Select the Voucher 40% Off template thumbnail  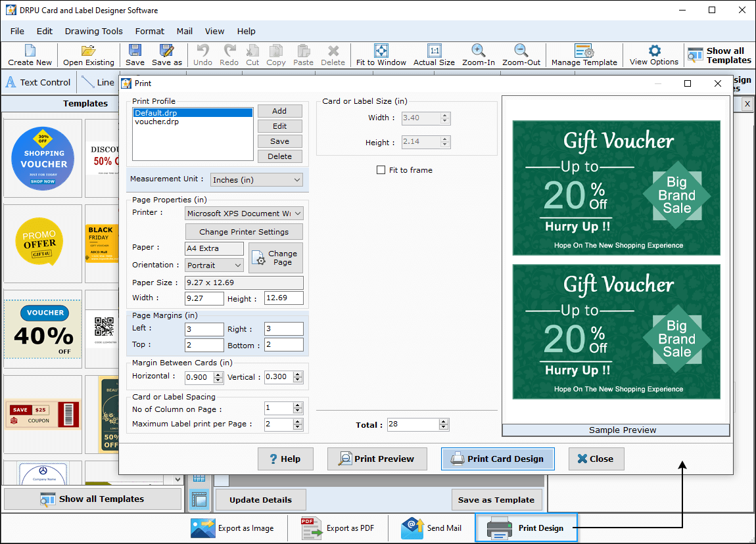click(43, 329)
